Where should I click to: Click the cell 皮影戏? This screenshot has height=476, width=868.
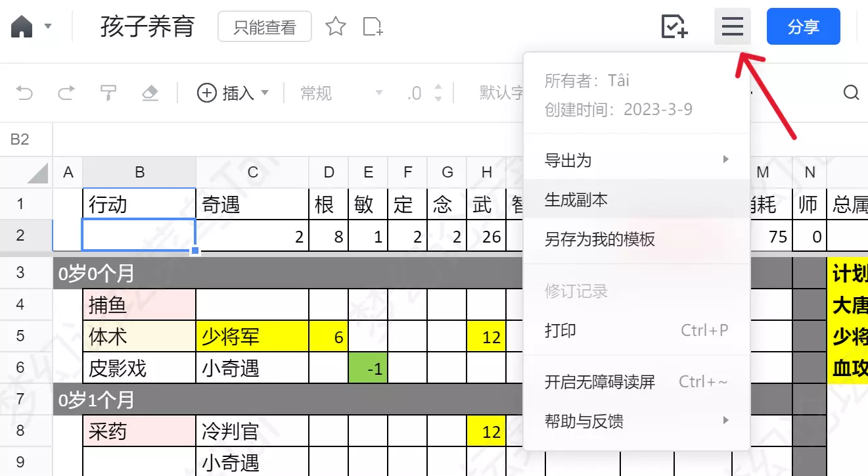pyautogui.click(x=139, y=368)
